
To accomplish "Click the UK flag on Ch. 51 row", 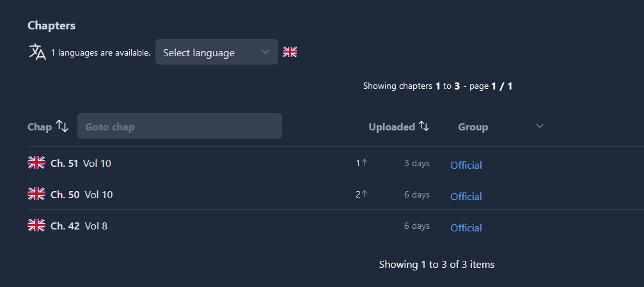I will click(36, 162).
